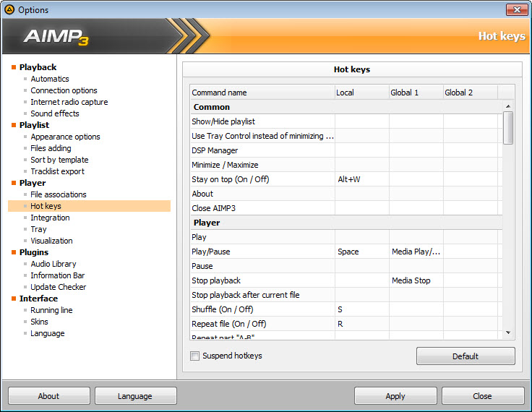Click the Global 2 column header
Image resolution: width=532 pixels, height=412 pixels.
[471, 93]
